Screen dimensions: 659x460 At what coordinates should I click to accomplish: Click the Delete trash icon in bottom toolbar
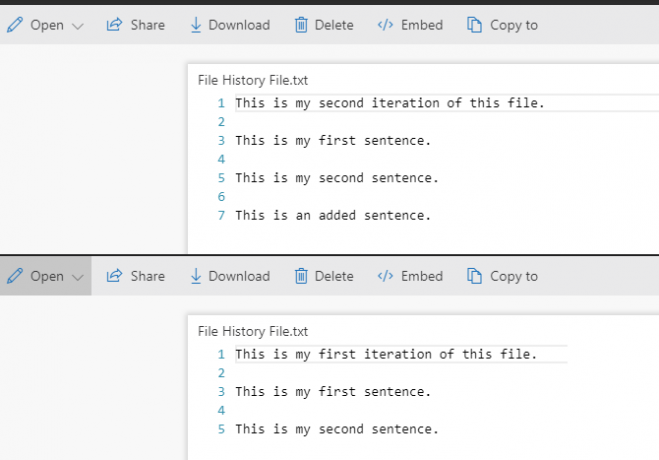click(301, 276)
